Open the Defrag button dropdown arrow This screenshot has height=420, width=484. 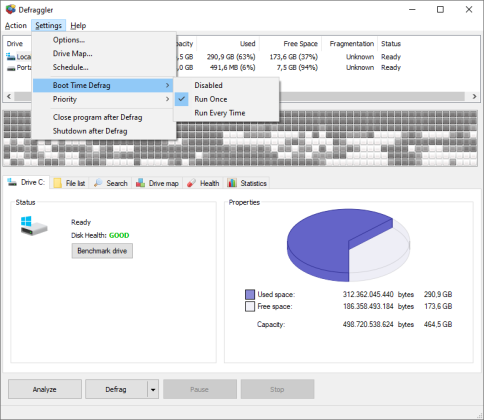click(153, 389)
